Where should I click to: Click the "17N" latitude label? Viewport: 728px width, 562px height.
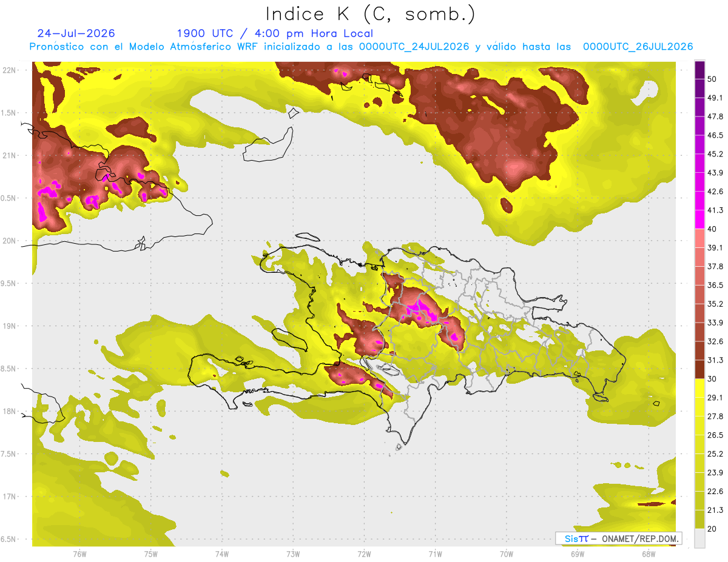pyautogui.click(x=9, y=497)
